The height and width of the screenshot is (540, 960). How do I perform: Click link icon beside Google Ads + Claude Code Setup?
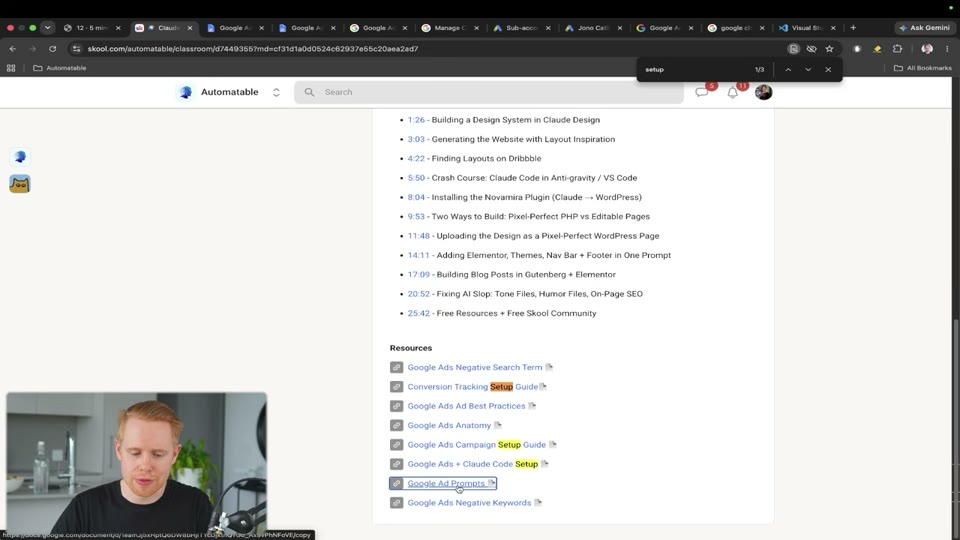[396, 464]
